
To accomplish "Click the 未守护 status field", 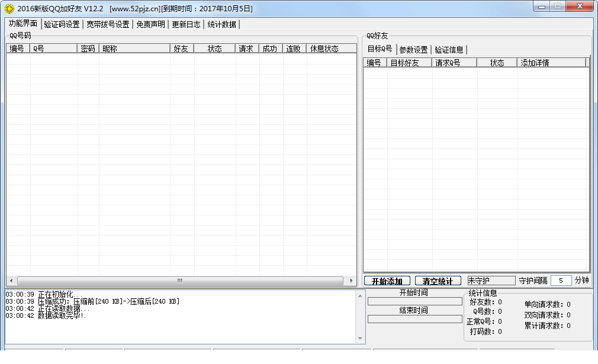I will (x=491, y=281).
